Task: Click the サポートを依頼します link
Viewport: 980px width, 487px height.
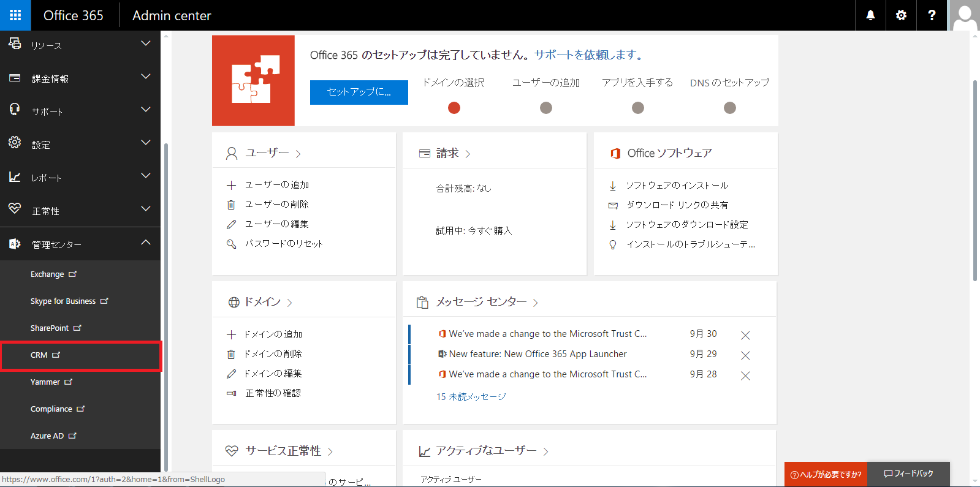Action: pyautogui.click(x=589, y=55)
